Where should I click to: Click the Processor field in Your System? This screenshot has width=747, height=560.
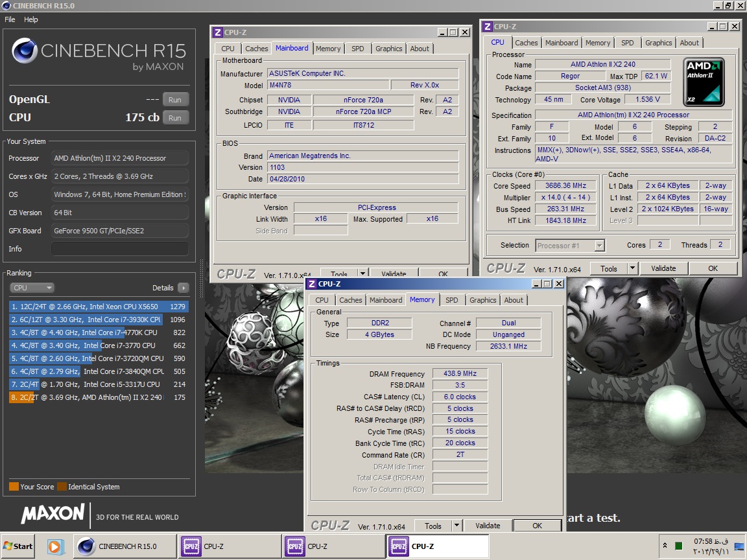click(119, 158)
